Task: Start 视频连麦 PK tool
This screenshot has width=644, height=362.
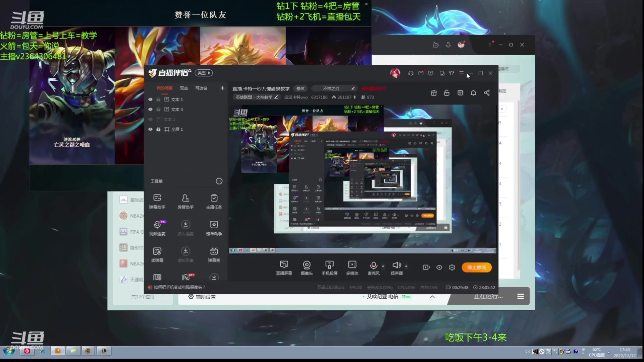Action: coord(157,228)
